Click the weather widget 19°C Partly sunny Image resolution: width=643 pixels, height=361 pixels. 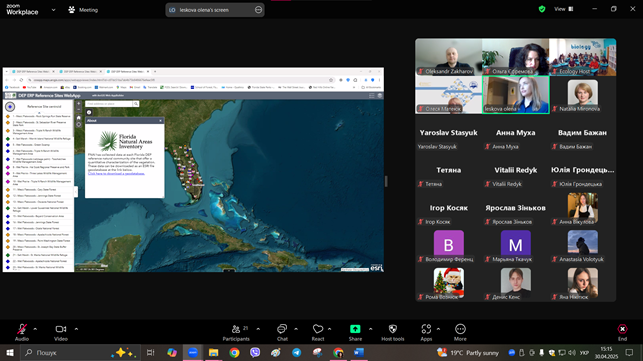(468, 352)
